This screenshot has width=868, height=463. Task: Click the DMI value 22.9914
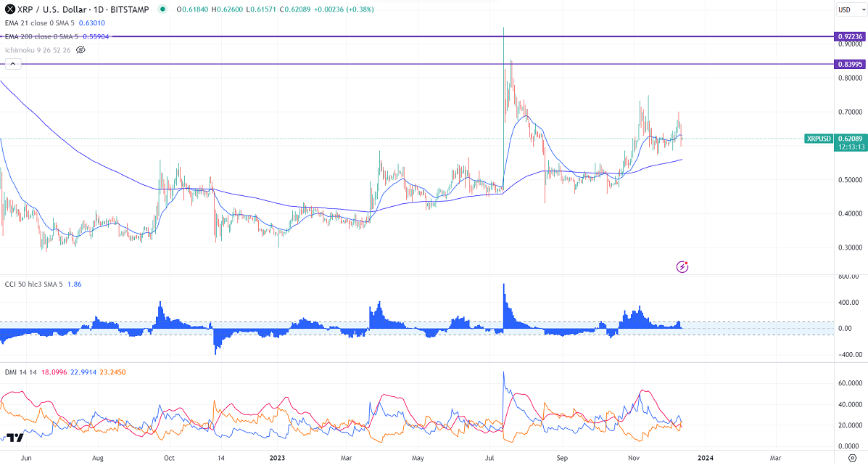coord(83,372)
